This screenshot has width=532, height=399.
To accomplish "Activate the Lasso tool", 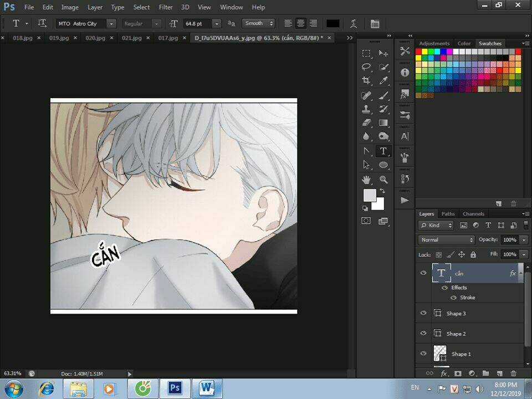I will (x=366, y=67).
